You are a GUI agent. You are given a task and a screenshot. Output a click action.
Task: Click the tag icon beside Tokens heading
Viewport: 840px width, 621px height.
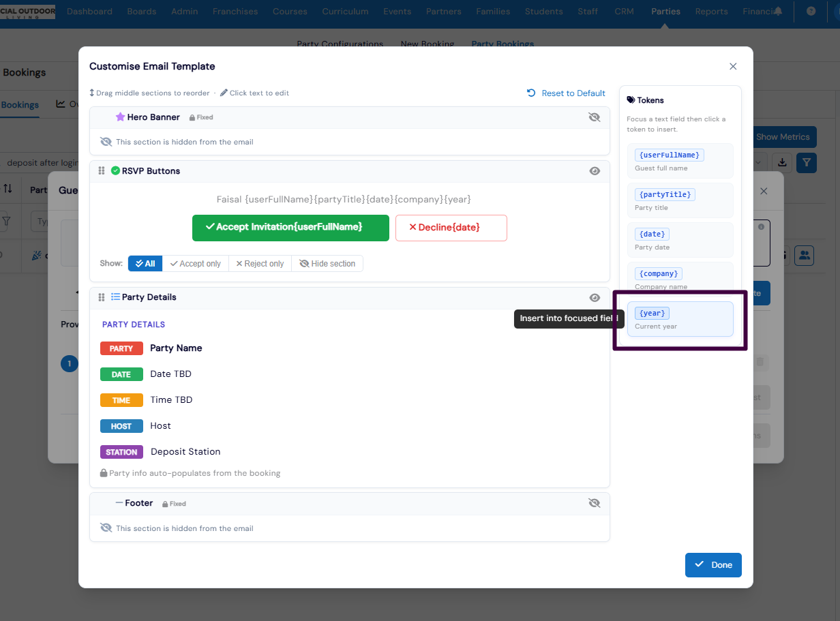[631, 100]
